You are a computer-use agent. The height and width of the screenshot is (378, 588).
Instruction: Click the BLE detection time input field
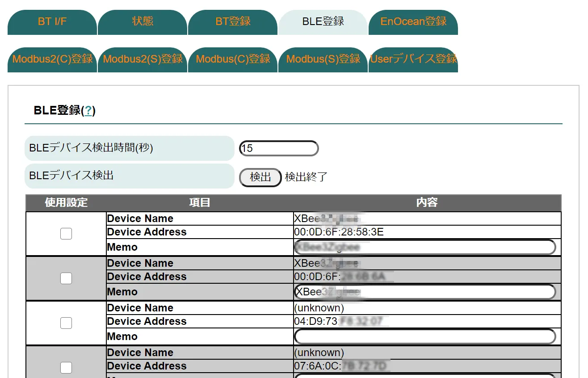[279, 148]
